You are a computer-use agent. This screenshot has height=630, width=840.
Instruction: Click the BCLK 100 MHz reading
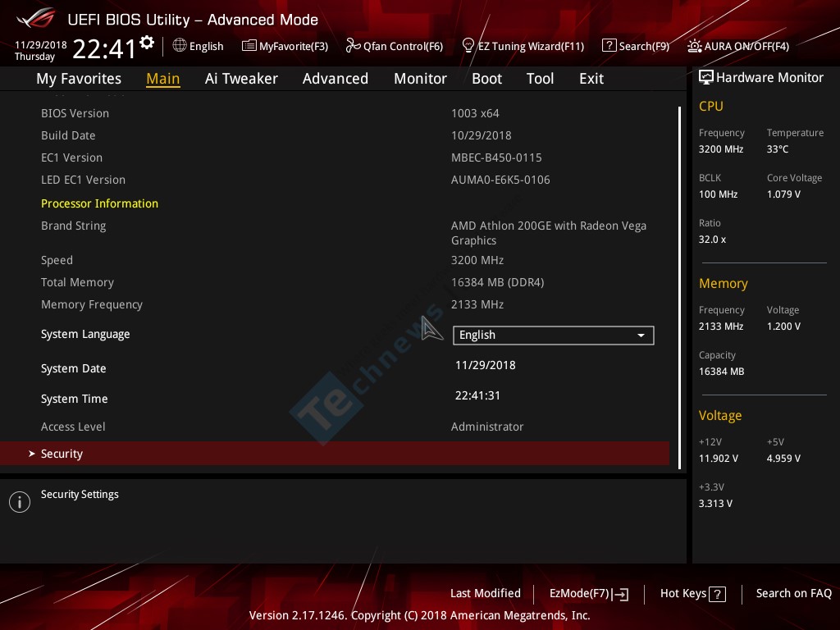point(718,194)
